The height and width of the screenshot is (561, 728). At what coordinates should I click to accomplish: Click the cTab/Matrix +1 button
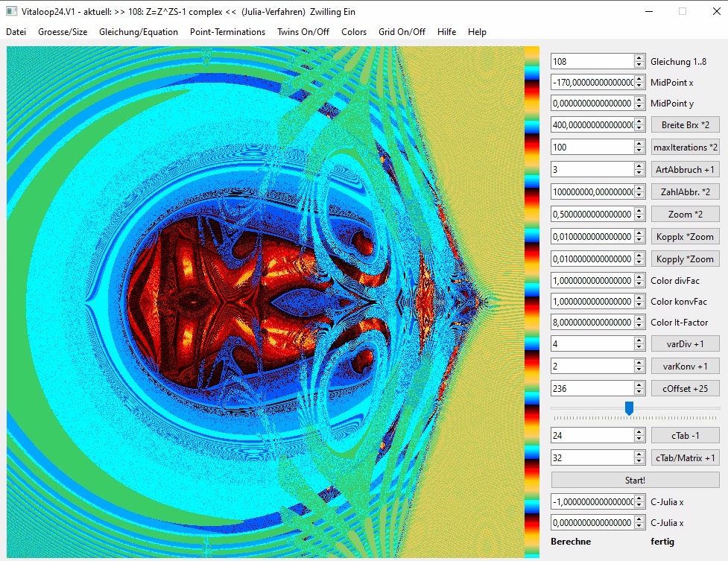(686, 458)
